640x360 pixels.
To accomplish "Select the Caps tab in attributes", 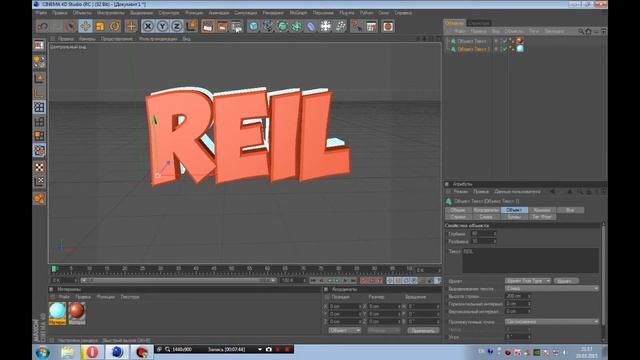I will 542,210.
